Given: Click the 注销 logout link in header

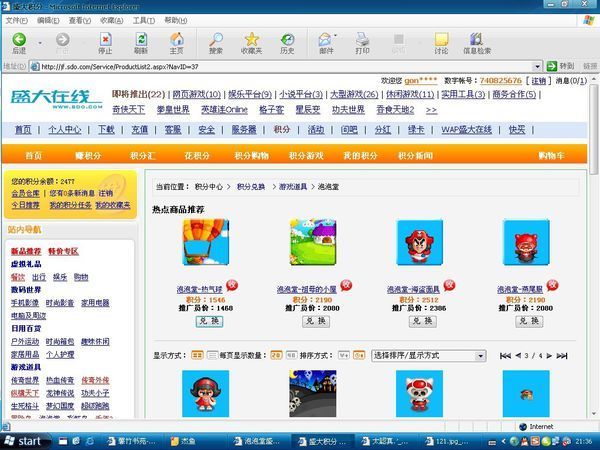Looking at the screenshot, I should pyautogui.click(x=538, y=81).
